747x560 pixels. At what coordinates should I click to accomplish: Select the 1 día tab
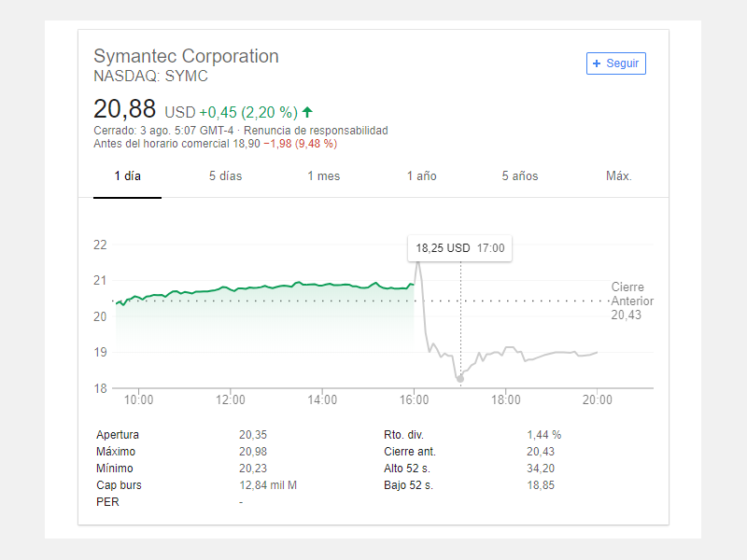(x=127, y=176)
